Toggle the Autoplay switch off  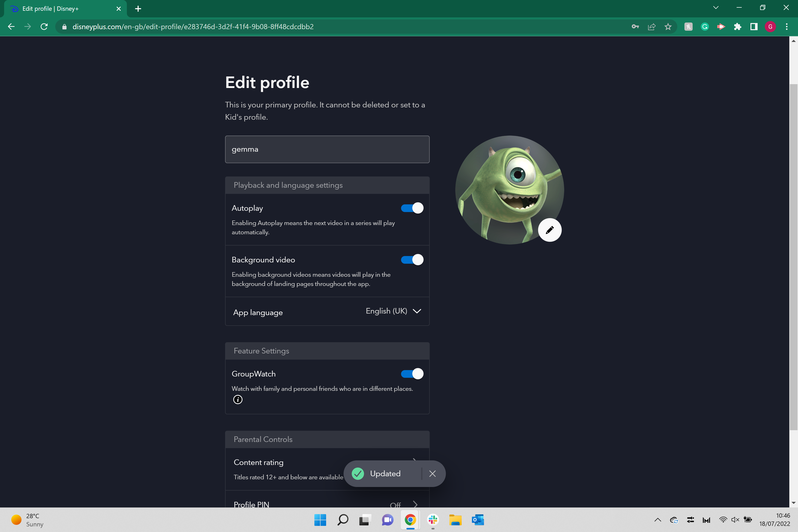click(x=412, y=208)
